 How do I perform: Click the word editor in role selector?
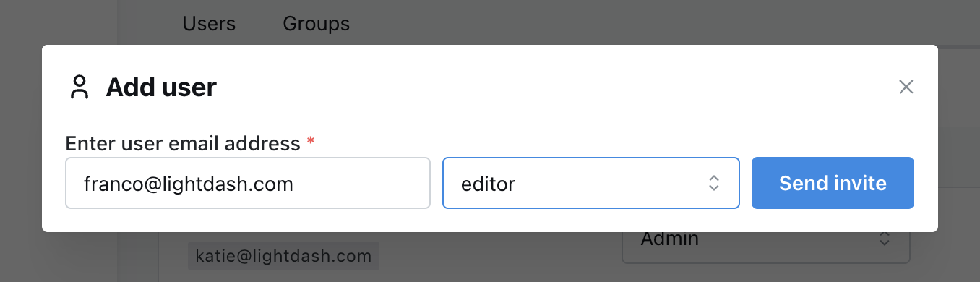point(488,184)
